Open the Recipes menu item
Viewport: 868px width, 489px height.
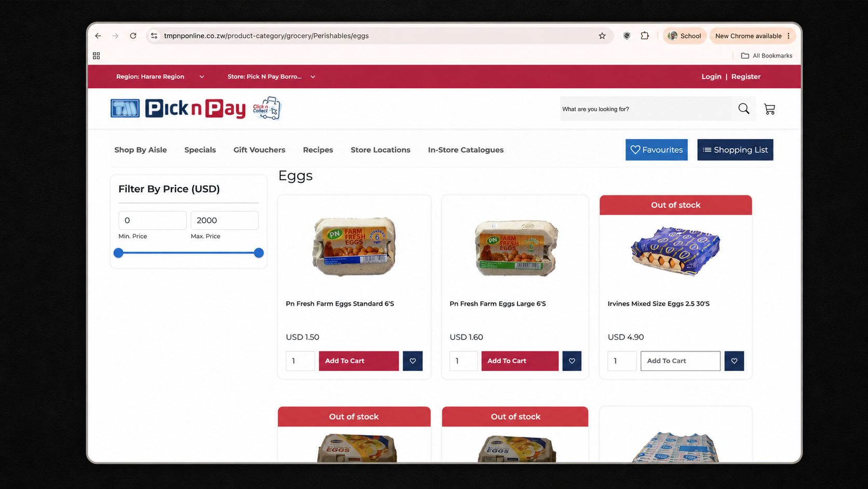[318, 150]
